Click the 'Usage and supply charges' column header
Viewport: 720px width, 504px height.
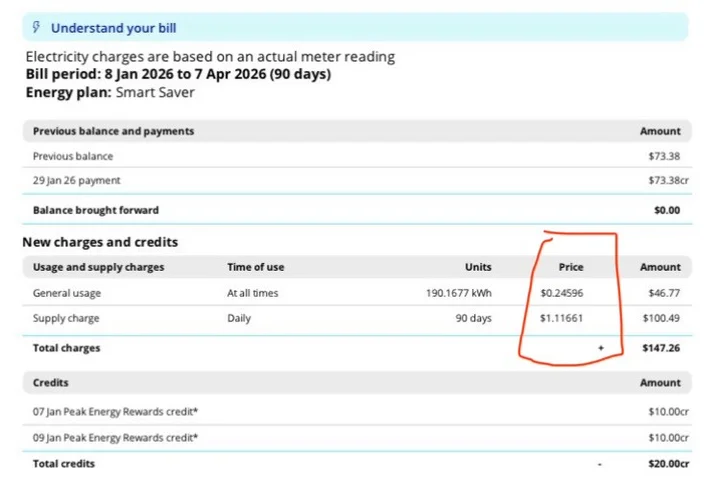pyautogui.click(x=99, y=267)
